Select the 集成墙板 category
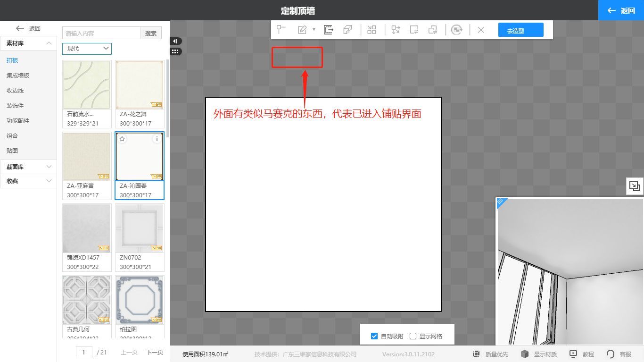The image size is (644, 362). 18,76
